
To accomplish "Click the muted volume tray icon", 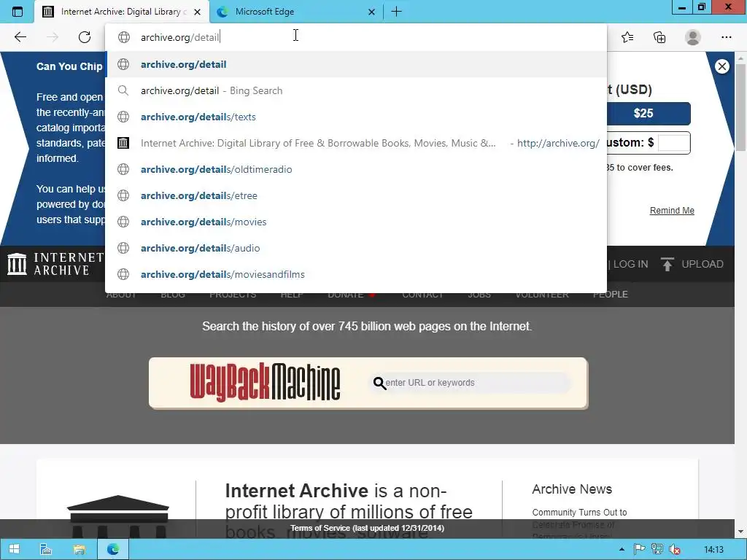I will point(675,550).
